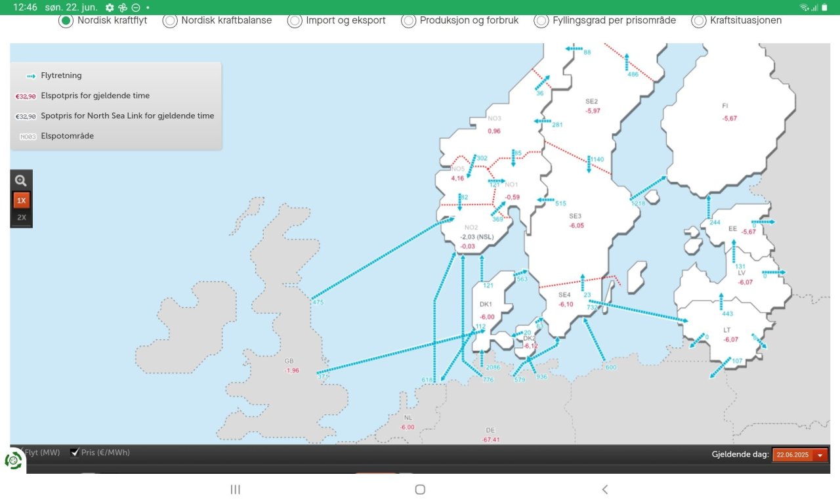
Task: Click the FI area label
Action: (724, 106)
